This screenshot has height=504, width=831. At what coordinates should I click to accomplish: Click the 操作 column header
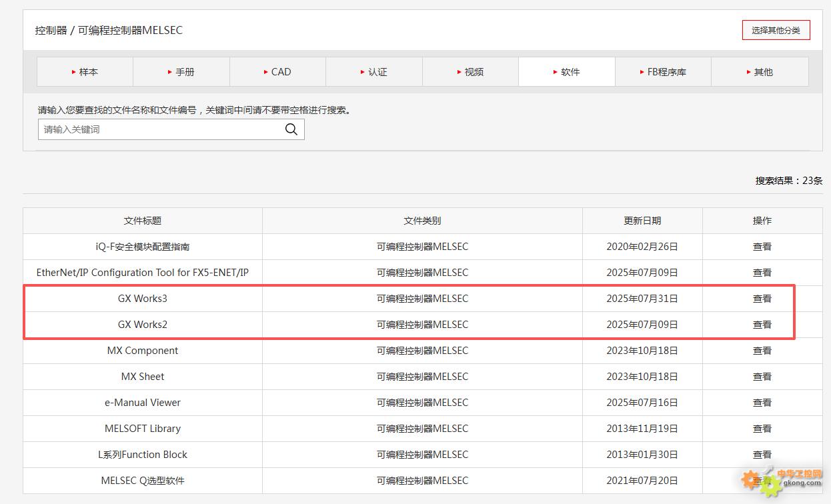762,221
